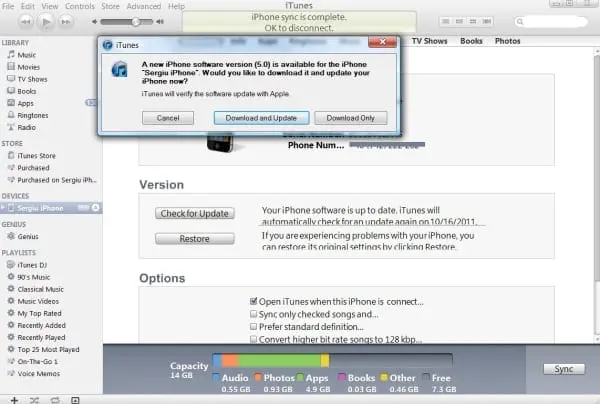The image size is (600, 404).
Task: Click the Music library icon
Action: 11,55
